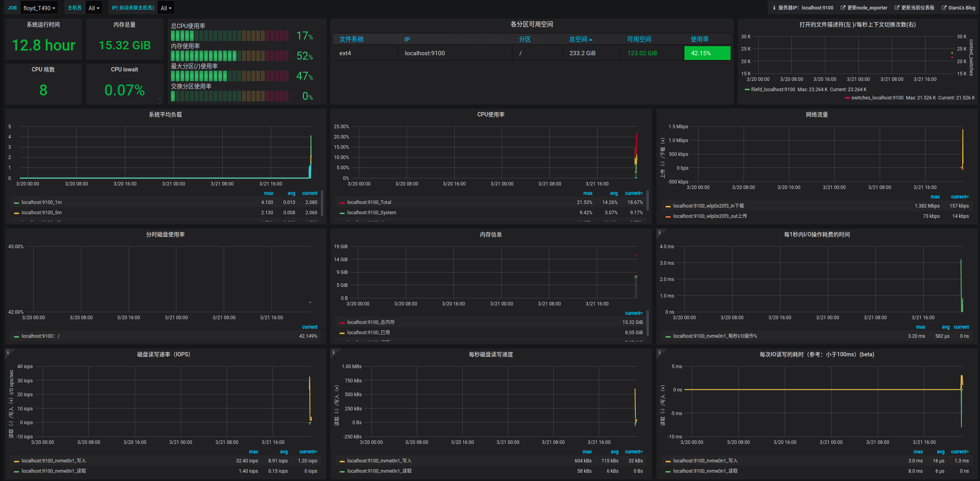Open the 分时磁盘使用率 panel title menu
Image resolution: width=980 pixels, height=481 pixels.
pyautogui.click(x=165, y=235)
